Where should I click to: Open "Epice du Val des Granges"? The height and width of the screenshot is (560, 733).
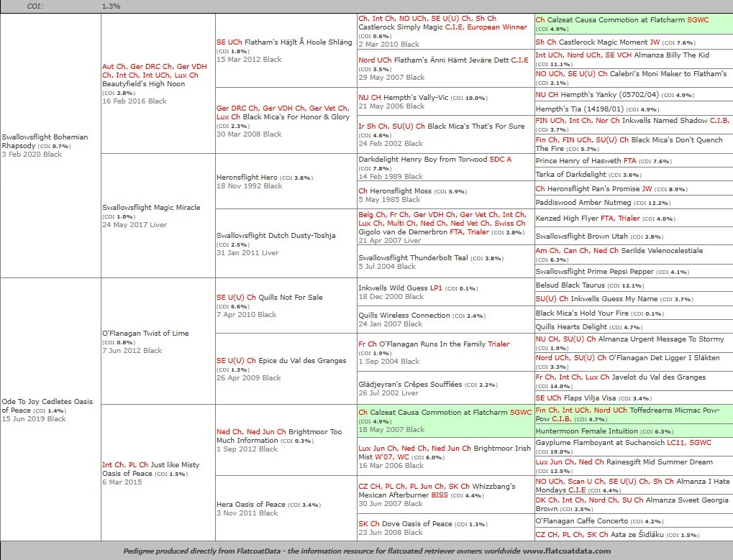(302, 361)
